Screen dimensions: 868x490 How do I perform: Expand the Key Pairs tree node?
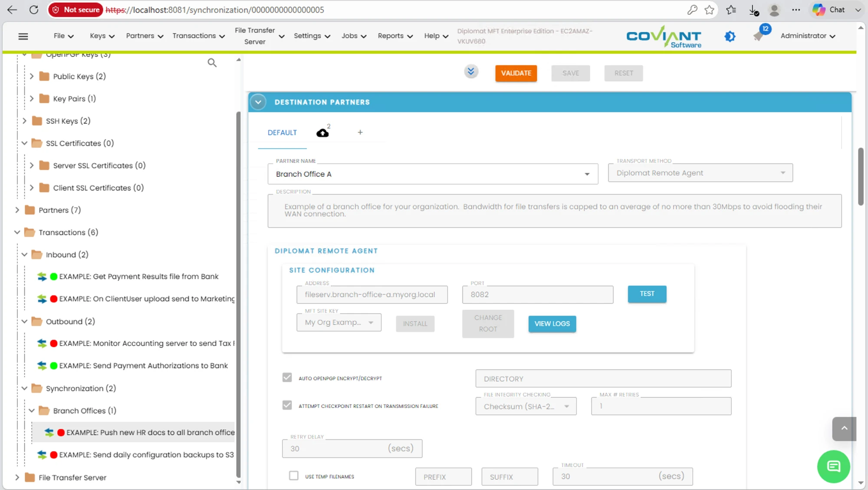click(32, 99)
